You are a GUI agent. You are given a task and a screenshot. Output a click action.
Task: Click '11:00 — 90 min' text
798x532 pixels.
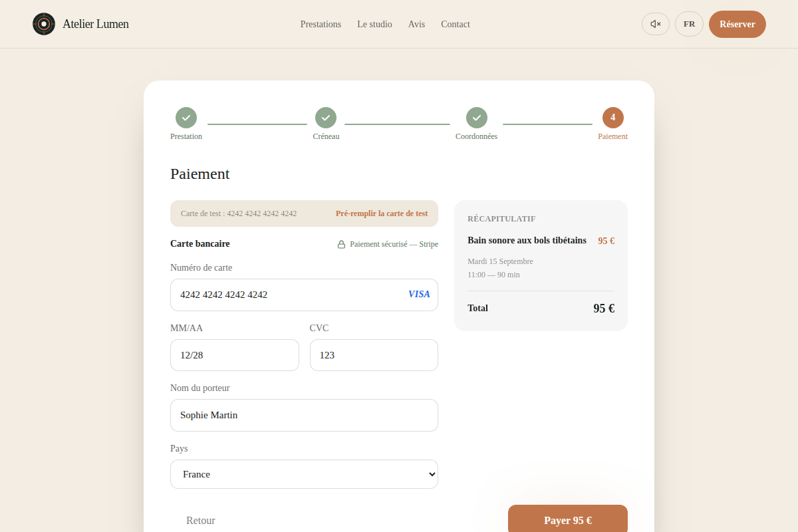click(x=493, y=275)
